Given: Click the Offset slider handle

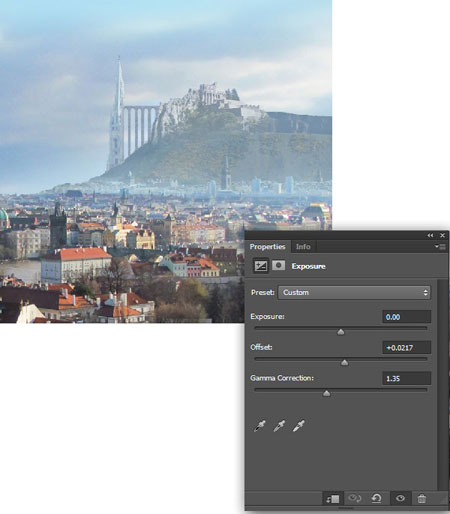Looking at the screenshot, I should tap(345, 363).
